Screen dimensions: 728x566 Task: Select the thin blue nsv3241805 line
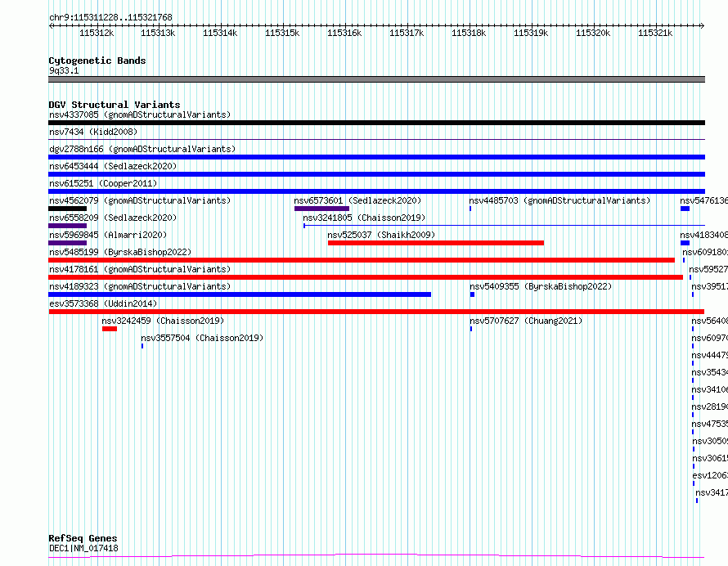click(504, 226)
